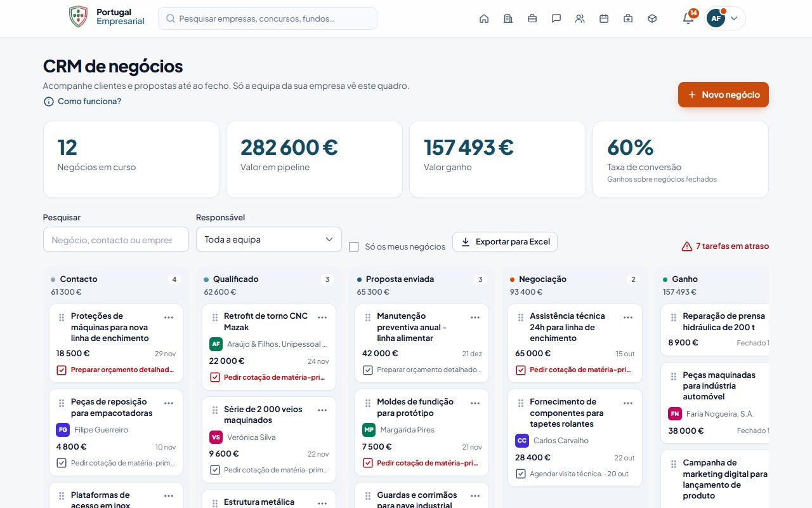
Task: Click the Novo negócio button
Action: [723, 95]
